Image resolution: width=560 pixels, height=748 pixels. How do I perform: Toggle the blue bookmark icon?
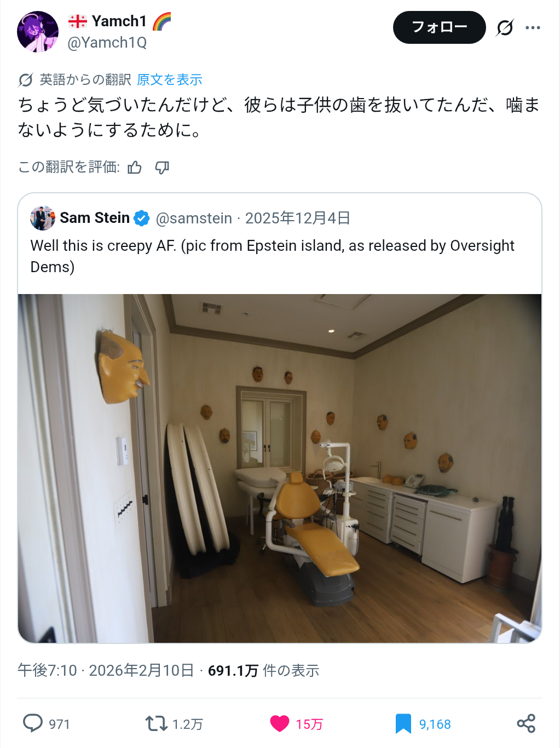(403, 724)
